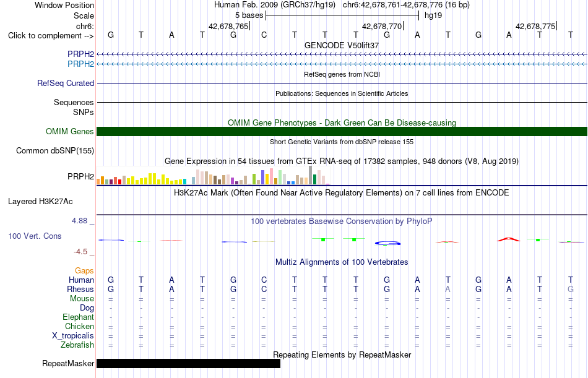Image resolution: width=588 pixels, height=378 pixels.
Task: Open the dark blue PRPH2 GENCODE track label
Action: tap(80, 54)
